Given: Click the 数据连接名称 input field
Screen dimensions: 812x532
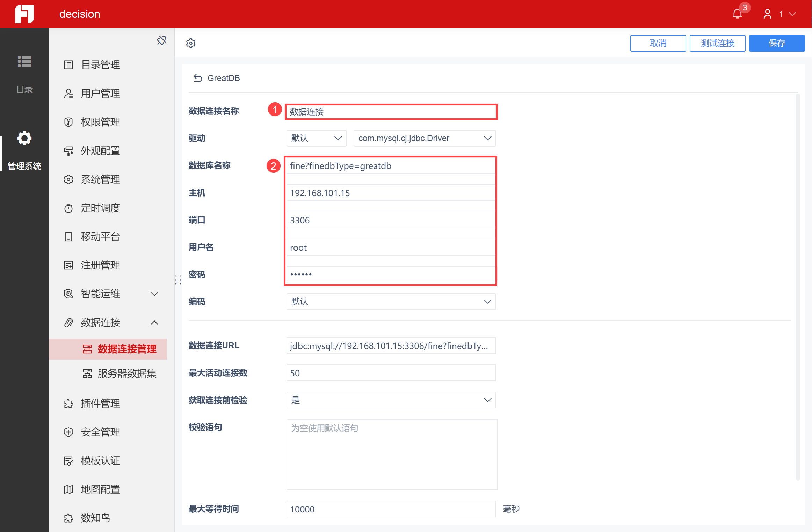Looking at the screenshot, I should pos(391,112).
